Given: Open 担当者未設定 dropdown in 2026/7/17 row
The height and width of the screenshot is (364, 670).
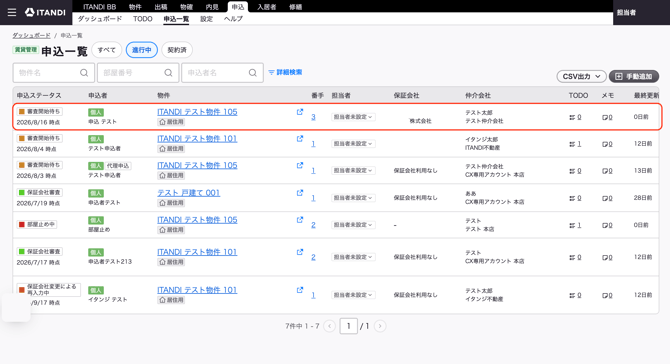Looking at the screenshot, I should tap(353, 257).
